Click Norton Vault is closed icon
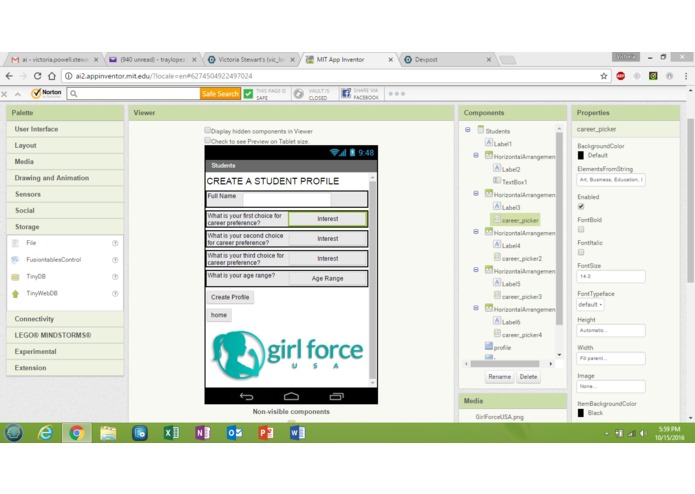 coord(299,93)
